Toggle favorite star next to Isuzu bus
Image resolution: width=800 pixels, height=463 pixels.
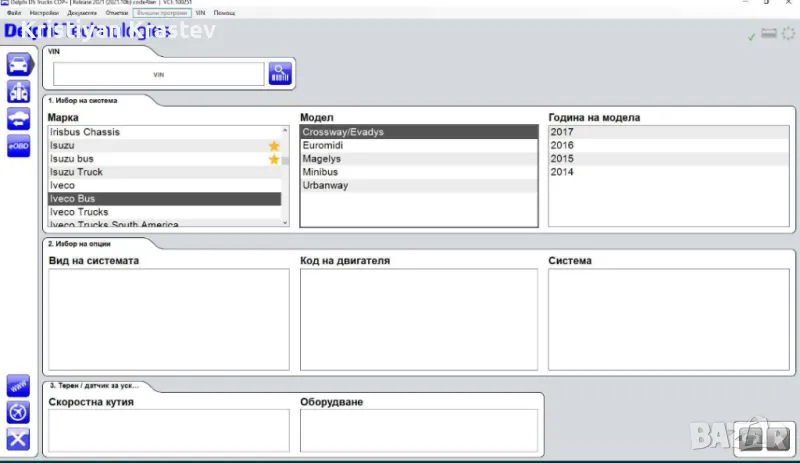274,159
